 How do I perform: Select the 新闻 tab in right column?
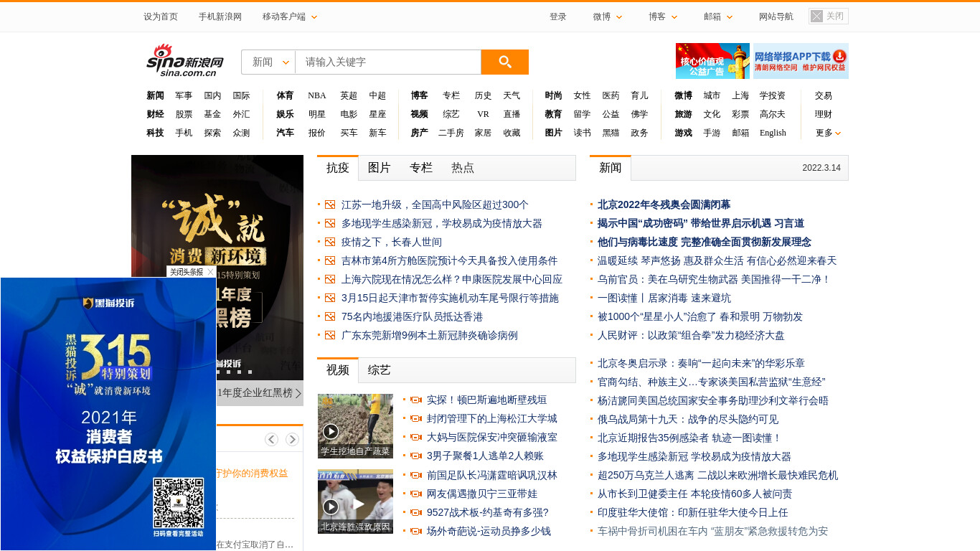pyautogui.click(x=611, y=167)
